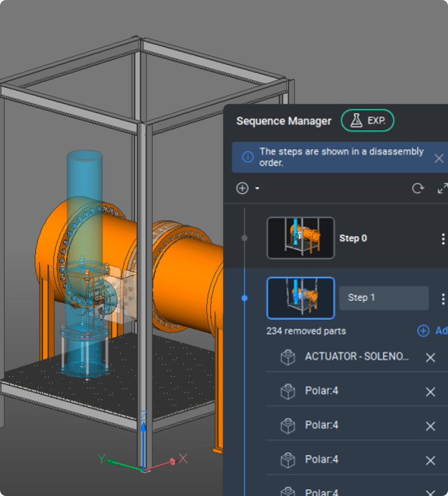Screen dimensions: 448x496
Task: Remove the first Polar:4 part
Action: click(430, 392)
